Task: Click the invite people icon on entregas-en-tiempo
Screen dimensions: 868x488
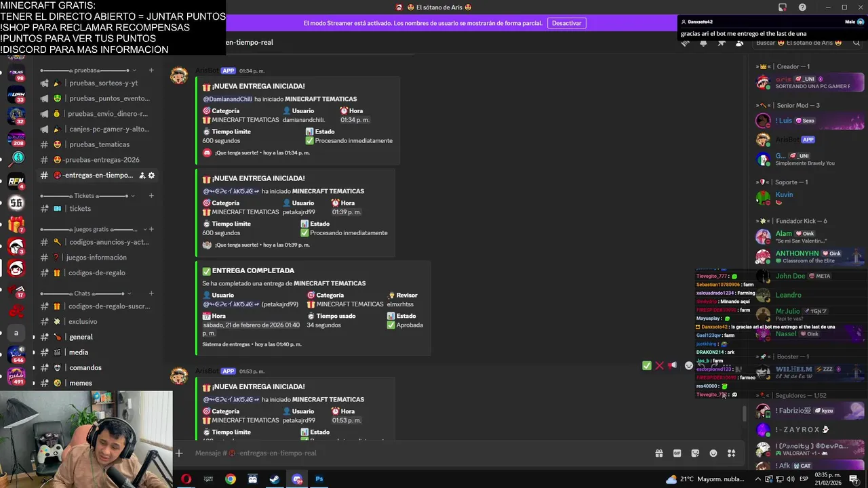Action: (x=142, y=175)
